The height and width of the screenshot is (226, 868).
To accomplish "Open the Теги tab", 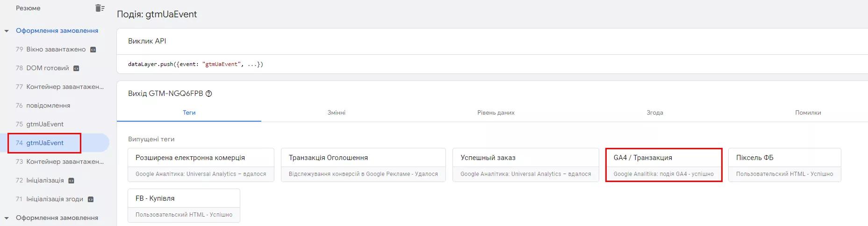I will (189, 113).
